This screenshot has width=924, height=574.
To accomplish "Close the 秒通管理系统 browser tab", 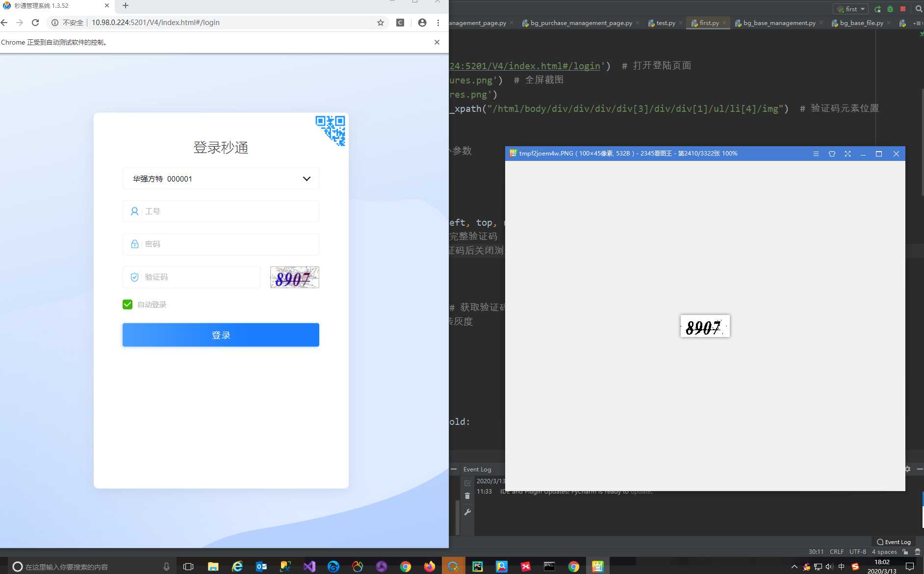I will pos(107,5).
